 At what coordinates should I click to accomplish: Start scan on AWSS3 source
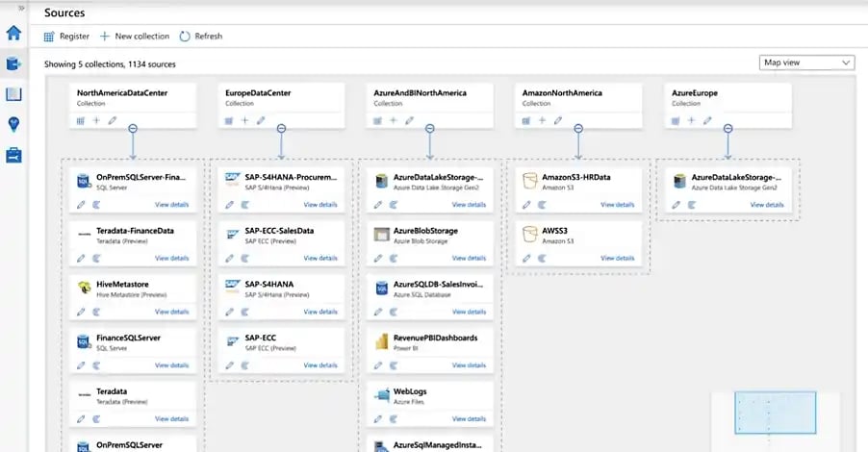click(x=542, y=259)
